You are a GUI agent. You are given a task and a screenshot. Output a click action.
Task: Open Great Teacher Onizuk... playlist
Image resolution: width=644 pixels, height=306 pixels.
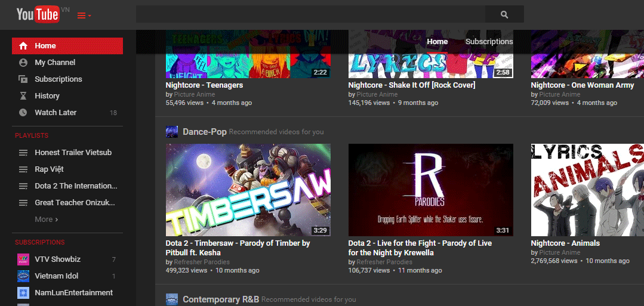click(75, 202)
